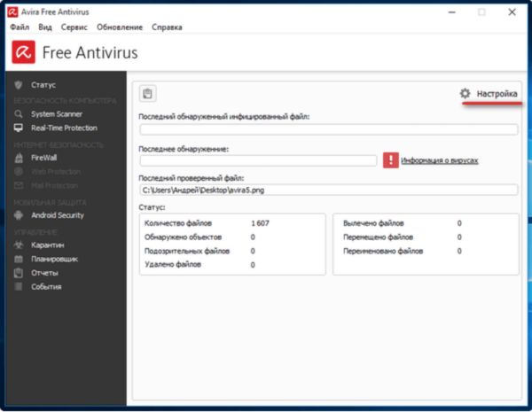This screenshot has width=532, height=412.
Task: Click the Перемещено файлов label
Action: 379,237
